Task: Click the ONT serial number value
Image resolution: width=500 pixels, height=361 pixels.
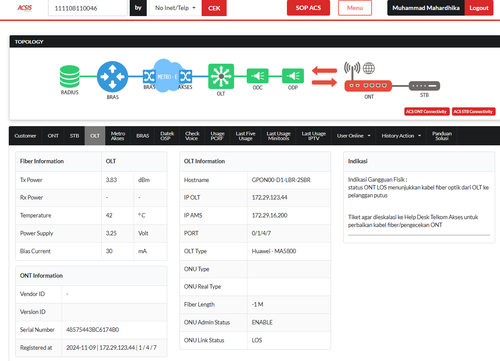Action: (x=92, y=330)
